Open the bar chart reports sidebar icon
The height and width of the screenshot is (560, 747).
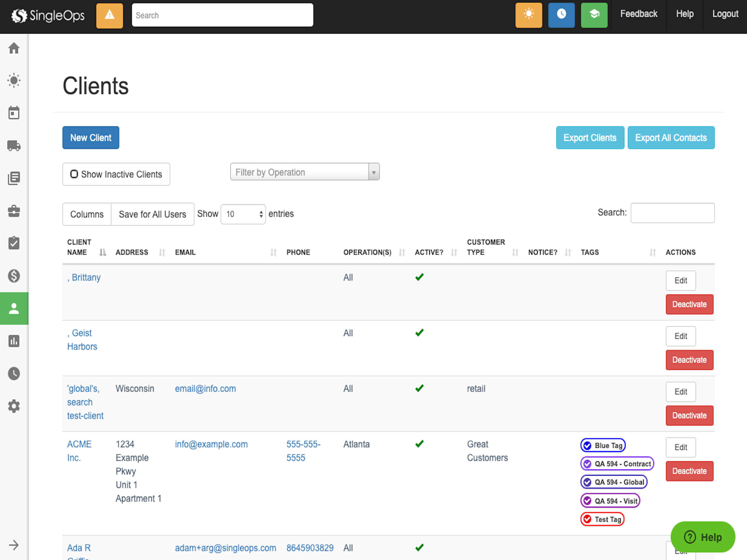tap(14, 341)
